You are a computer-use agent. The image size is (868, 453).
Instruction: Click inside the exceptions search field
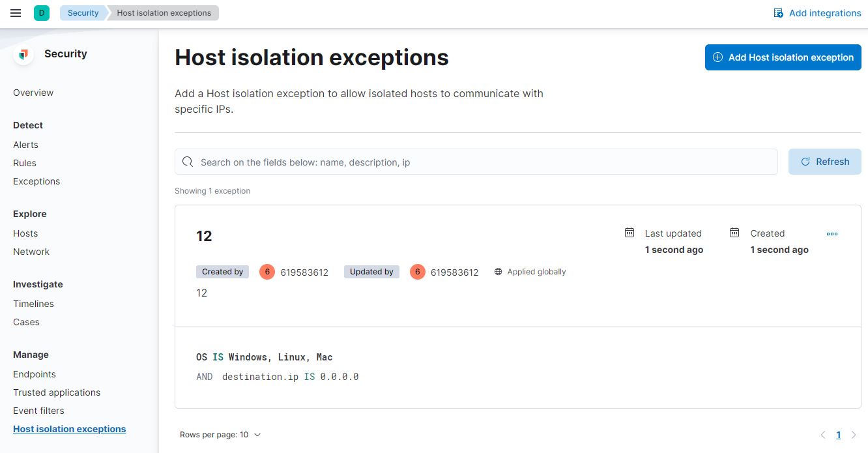(476, 162)
